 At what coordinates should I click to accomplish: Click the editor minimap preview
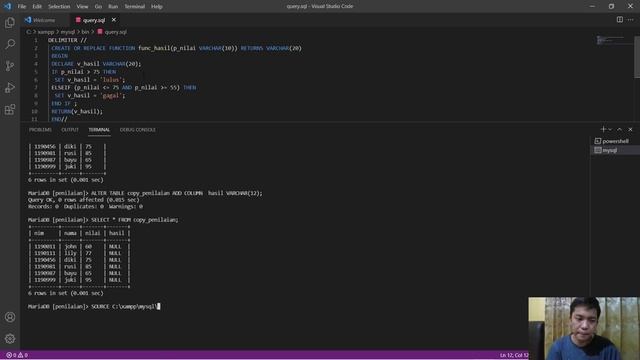[x=611, y=40]
